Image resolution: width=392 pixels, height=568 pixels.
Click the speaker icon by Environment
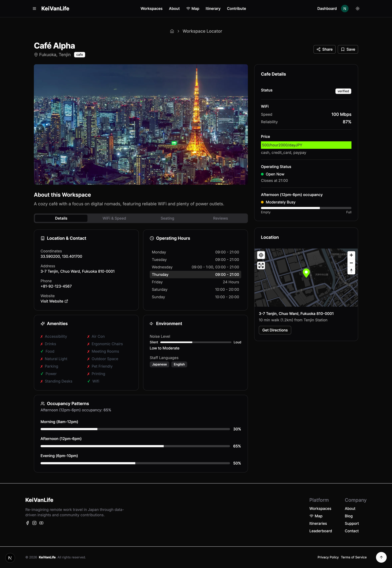pyautogui.click(x=152, y=324)
